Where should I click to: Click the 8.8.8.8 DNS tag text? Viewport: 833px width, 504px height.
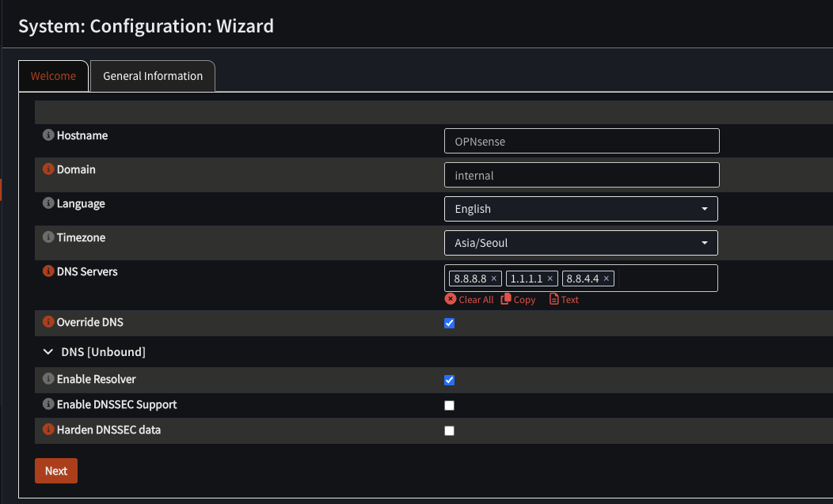[470, 279]
